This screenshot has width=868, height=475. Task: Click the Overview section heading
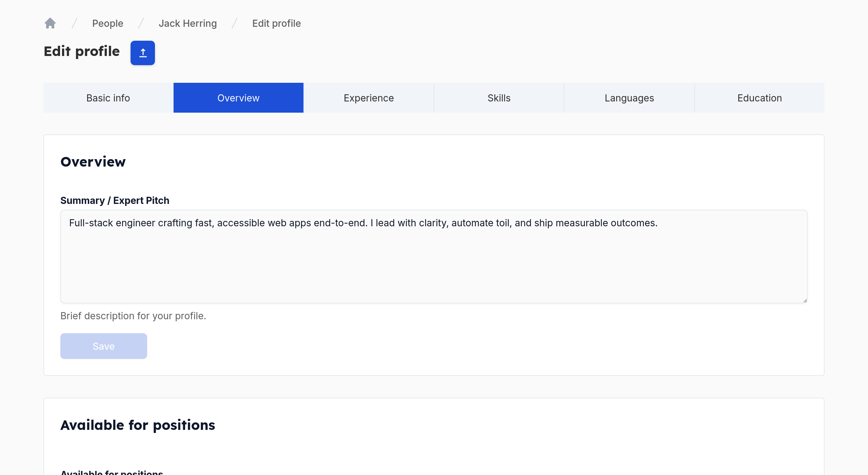(x=93, y=162)
